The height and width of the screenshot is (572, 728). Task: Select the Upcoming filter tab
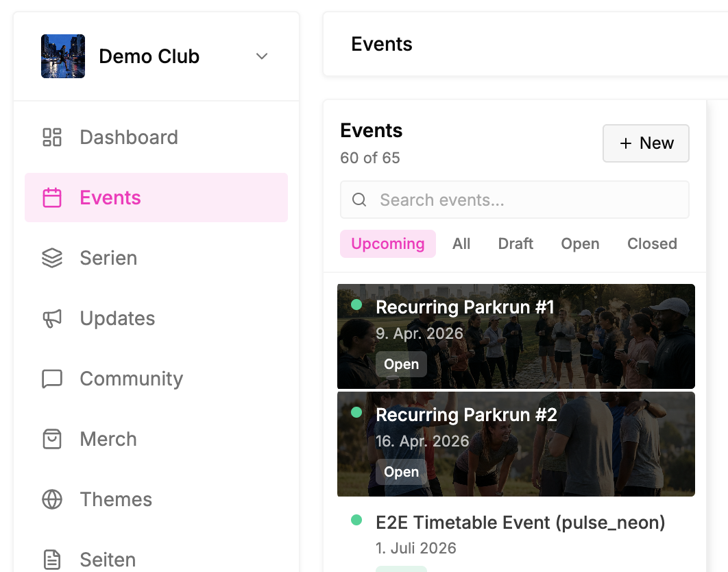388,244
